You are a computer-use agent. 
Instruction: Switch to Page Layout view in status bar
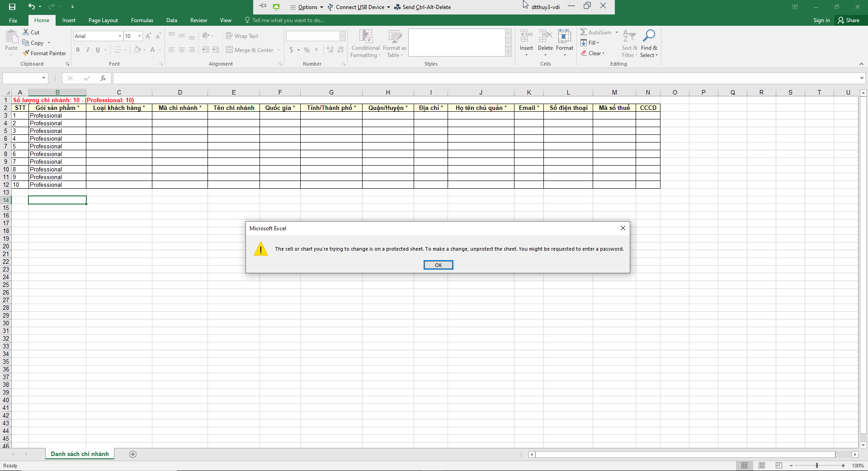pyautogui.click(x=762, y=466)
